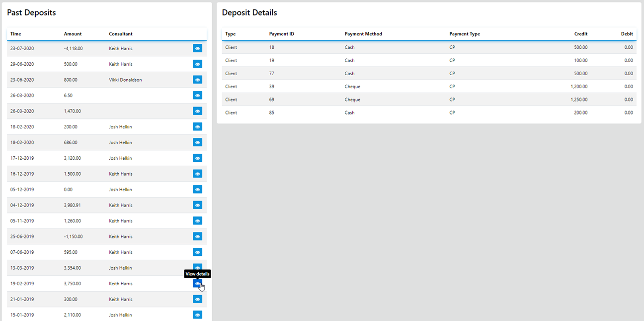Select Payment ID 77
644x321 pixels.
coord(272,73)
